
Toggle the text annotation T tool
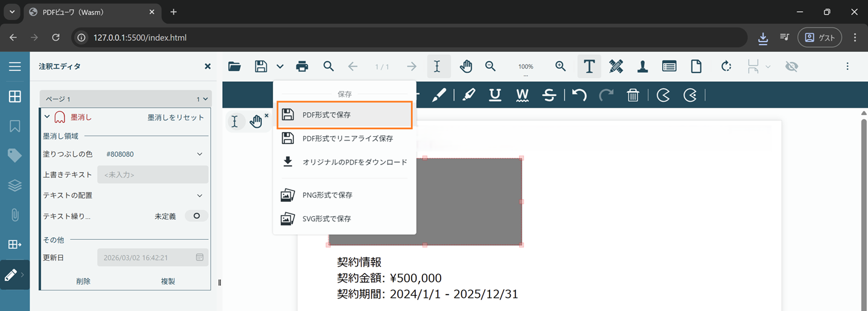pos(589,66)
